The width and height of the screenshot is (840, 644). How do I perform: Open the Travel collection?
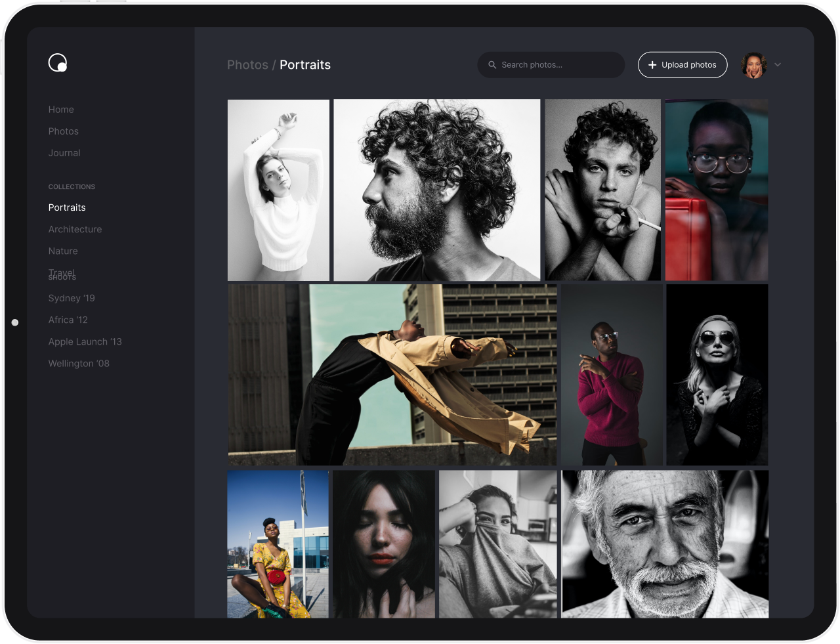tap(62, 272)
